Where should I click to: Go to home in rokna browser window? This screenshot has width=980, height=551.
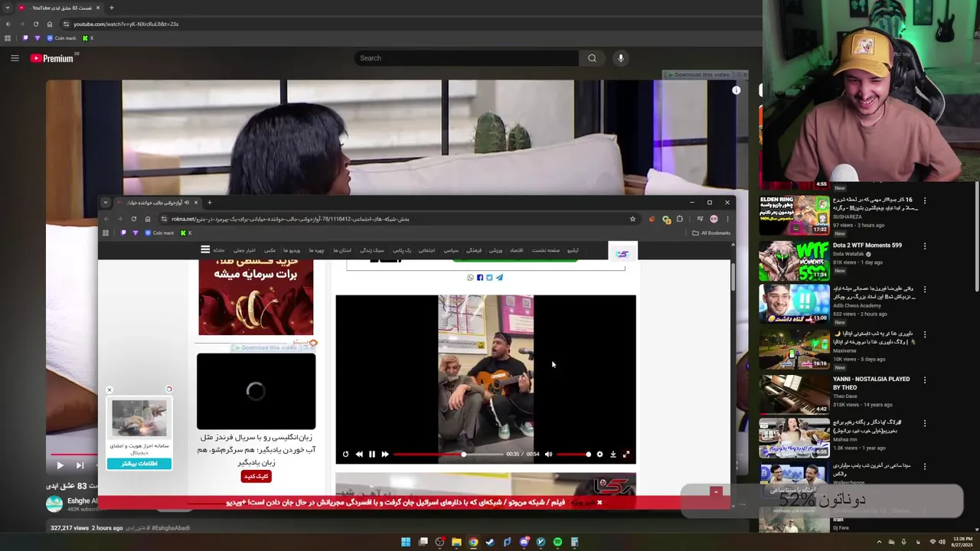148,219
